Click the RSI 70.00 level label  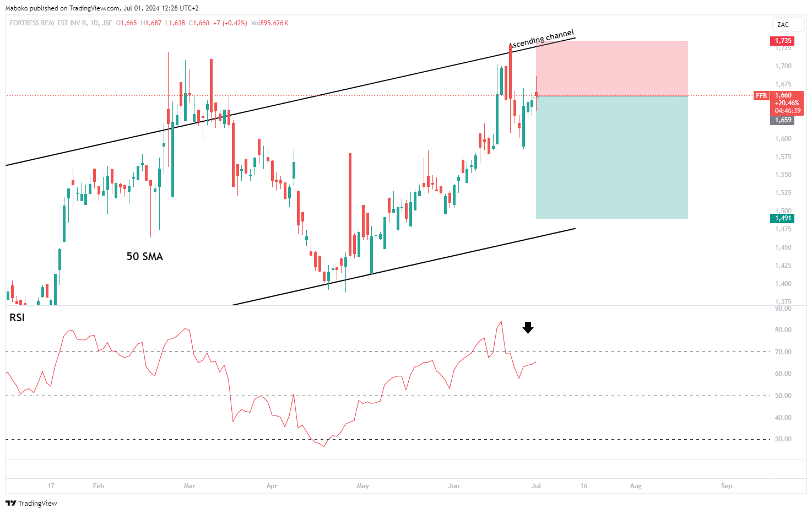tap(783, 352)
